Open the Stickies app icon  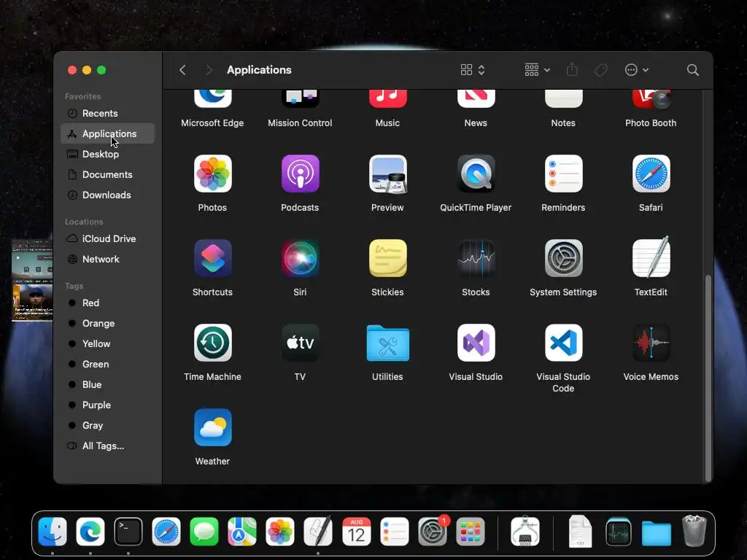point(388,258)
